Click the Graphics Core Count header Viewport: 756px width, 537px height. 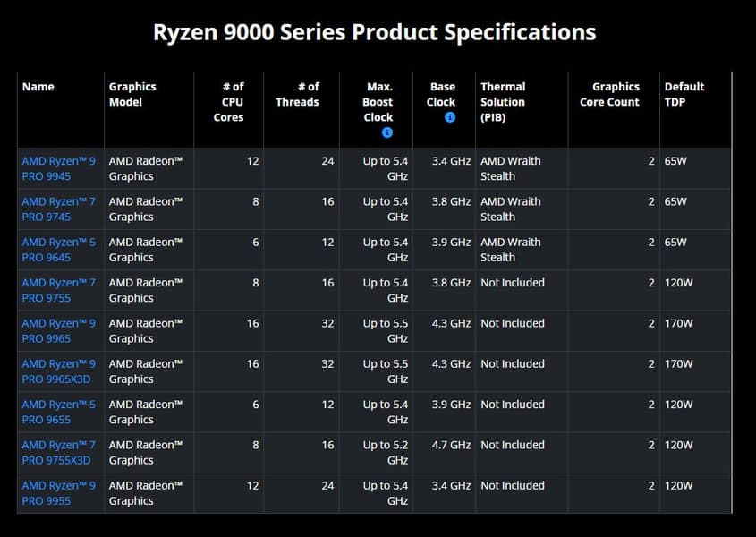click(x=610, y=94)
